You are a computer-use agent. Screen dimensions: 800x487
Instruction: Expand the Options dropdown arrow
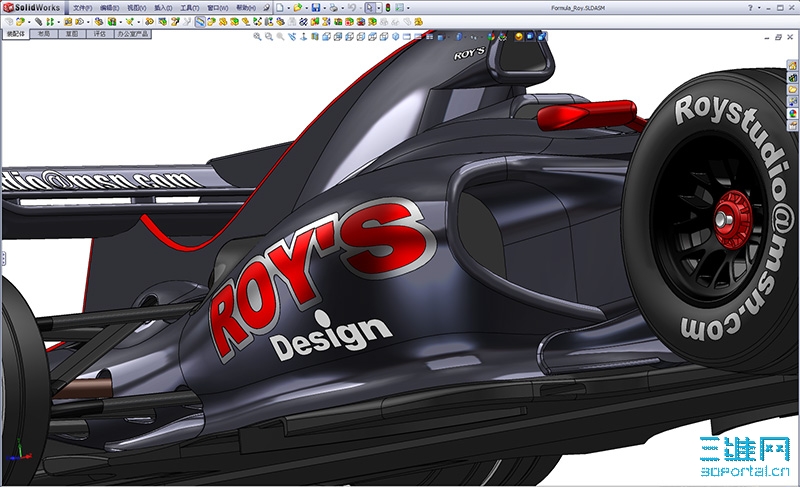(408, 8)
